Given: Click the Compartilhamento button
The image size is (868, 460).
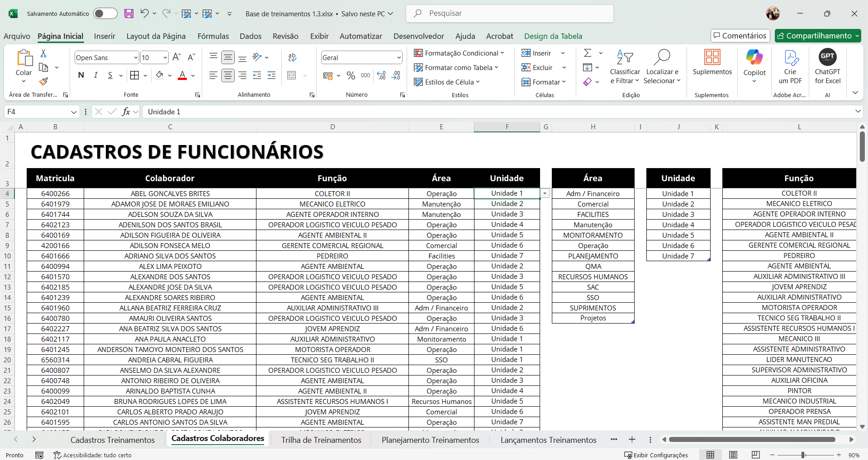Looking at the screenshot, I should (818, 36).
